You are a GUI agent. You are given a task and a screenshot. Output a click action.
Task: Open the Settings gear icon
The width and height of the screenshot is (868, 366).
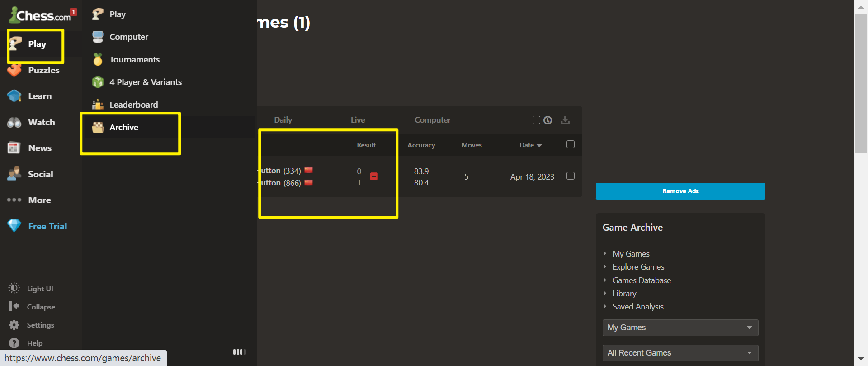click(x=14, y=325)
